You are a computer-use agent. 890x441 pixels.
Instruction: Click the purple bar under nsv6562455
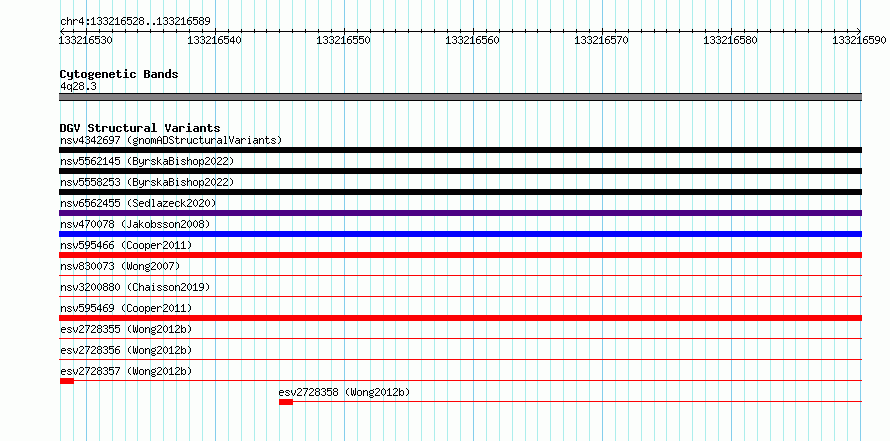(460, 213)
